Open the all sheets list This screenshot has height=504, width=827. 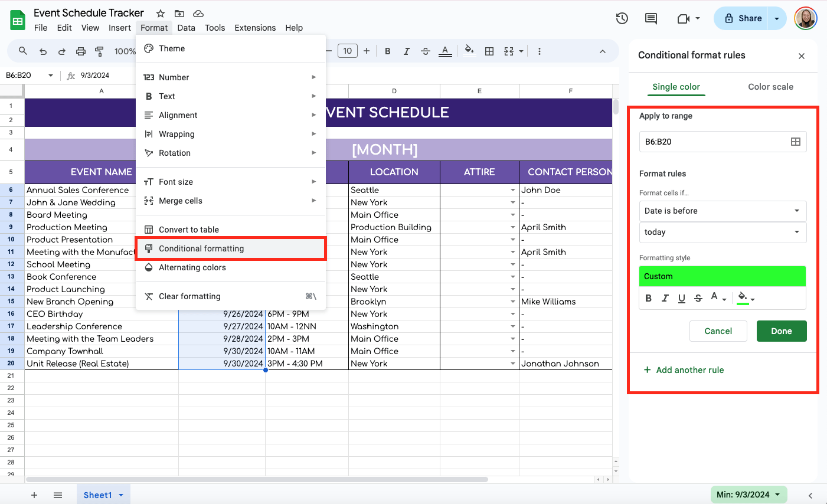[x=58, y=495]
